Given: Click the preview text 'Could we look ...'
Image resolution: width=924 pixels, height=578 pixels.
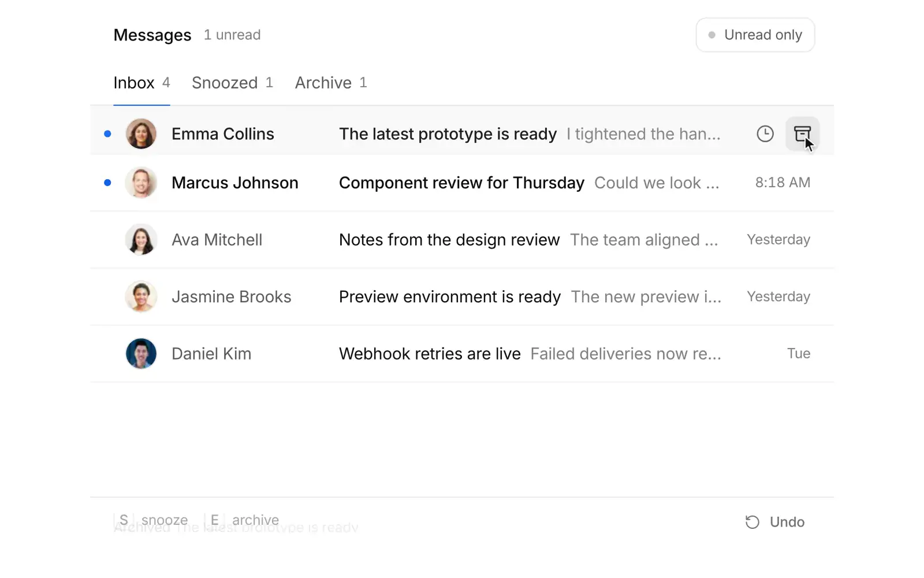Looking at the screenshot, I should click(x=657, y=183).
